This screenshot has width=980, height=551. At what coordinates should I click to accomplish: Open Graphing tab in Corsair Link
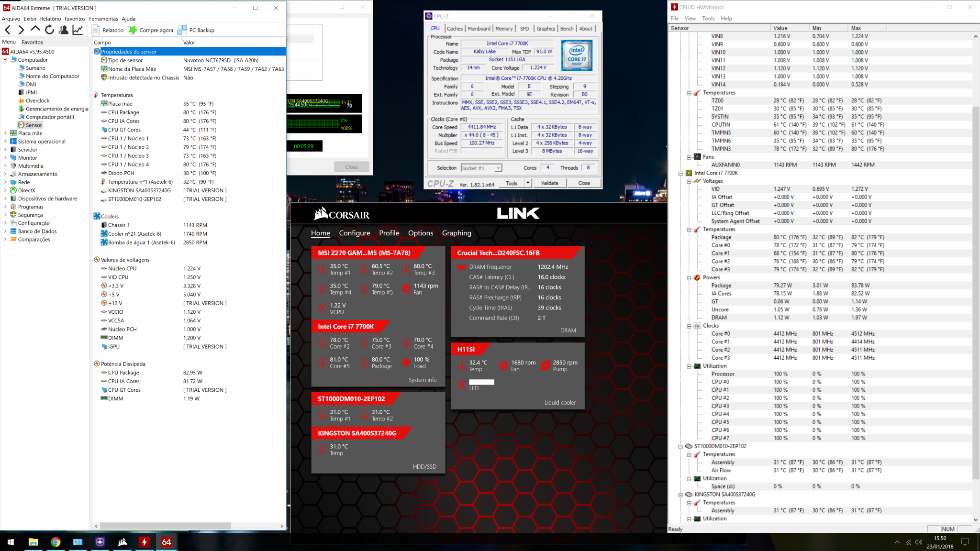tap(457, 233)
